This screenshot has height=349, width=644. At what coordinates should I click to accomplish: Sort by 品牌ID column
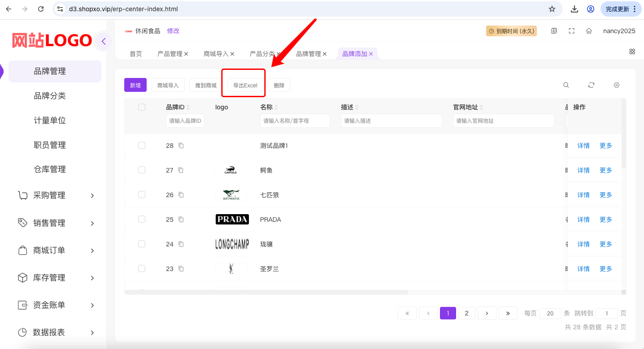(x=188, y=108)
